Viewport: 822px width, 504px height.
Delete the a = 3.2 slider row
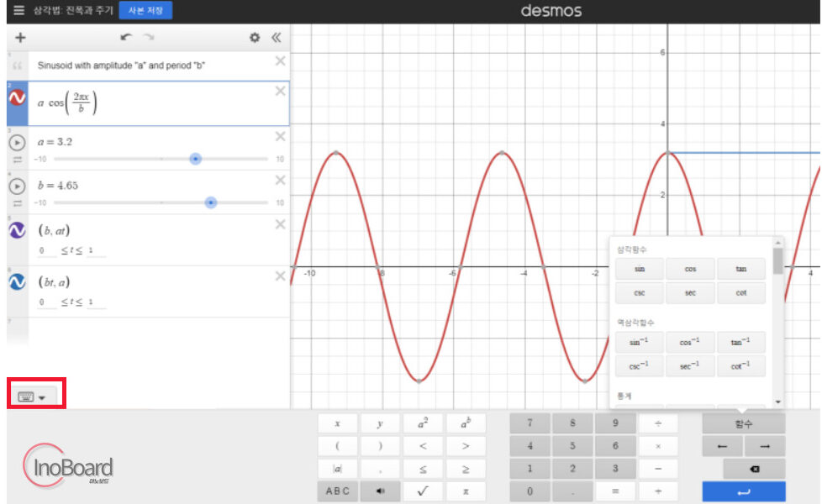(x=281, y=137)
